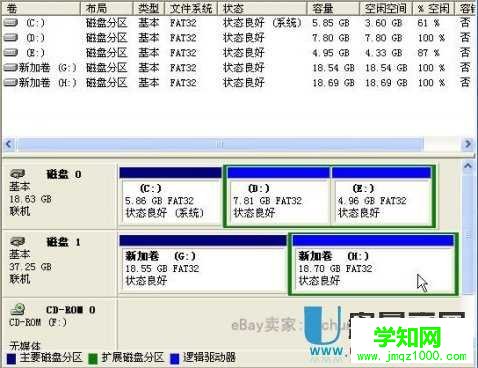This screenshot has width=478, height=368.
Task: Select the (D:) volume drive icon
Action: (11, 38)
